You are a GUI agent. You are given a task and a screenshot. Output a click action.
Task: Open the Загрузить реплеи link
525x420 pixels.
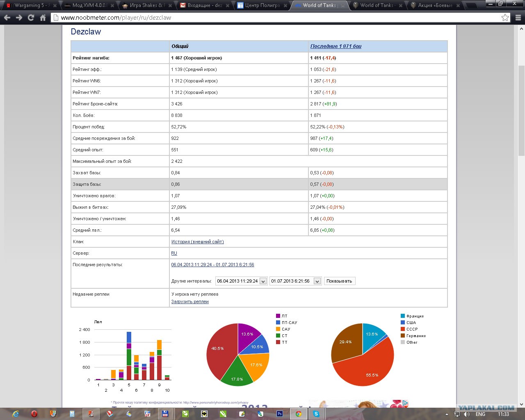point(190,301)
